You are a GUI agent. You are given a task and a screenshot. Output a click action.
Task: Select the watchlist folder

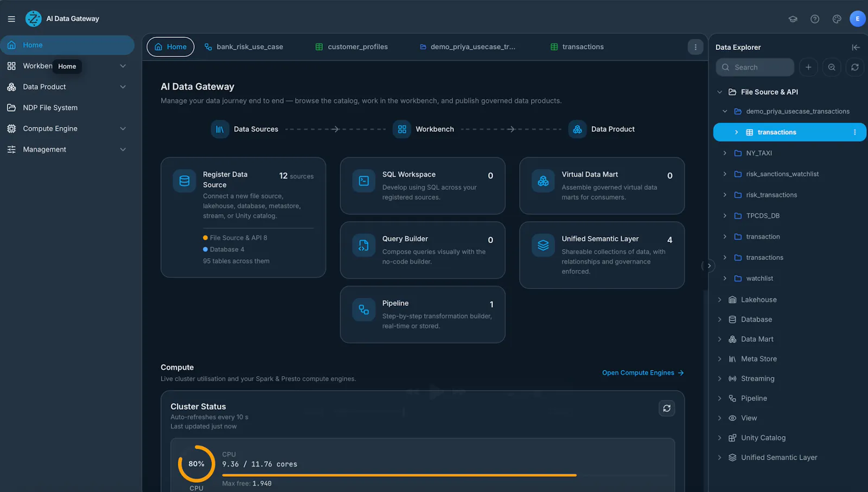[759, 279]
